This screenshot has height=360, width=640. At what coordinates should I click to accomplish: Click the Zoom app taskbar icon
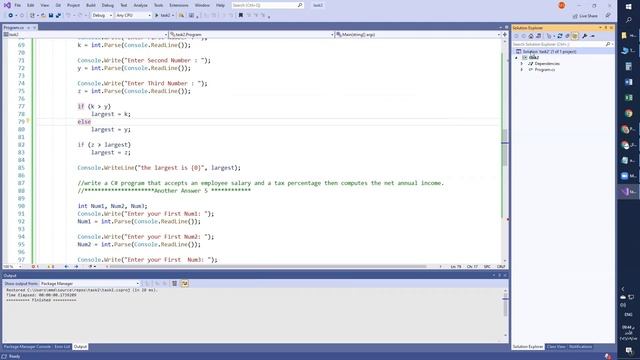coord(625,176)
